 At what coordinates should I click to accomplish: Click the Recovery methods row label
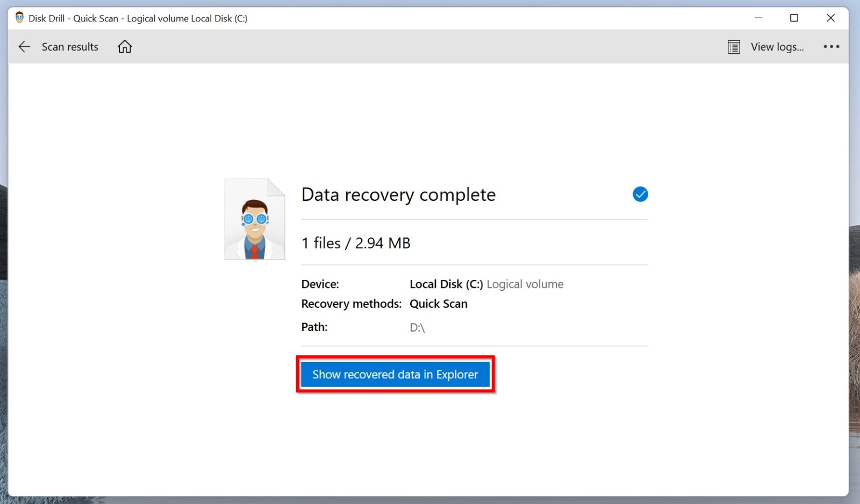click(x=350, y=304)
